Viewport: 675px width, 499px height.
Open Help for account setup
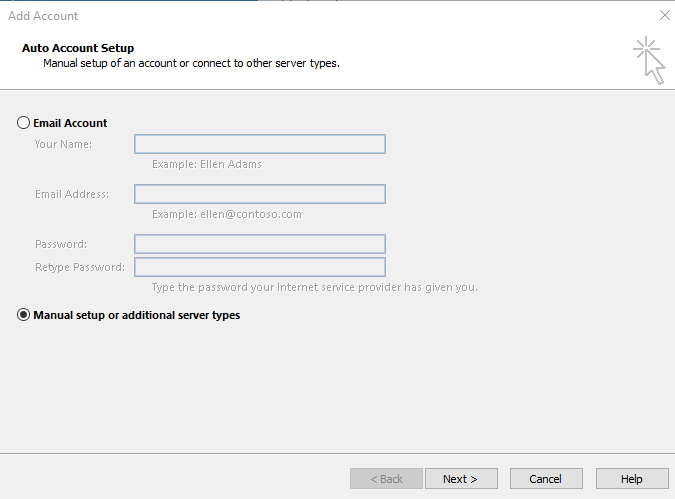[632, 479]
